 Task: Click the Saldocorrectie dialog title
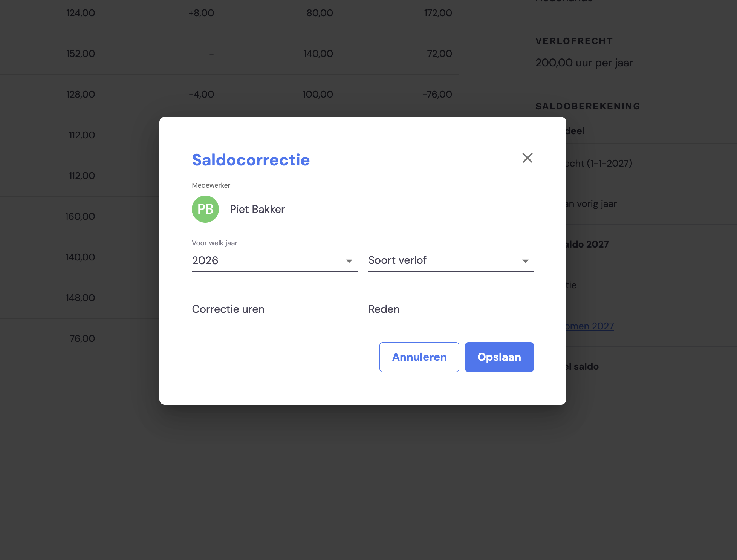coord(251,160)
